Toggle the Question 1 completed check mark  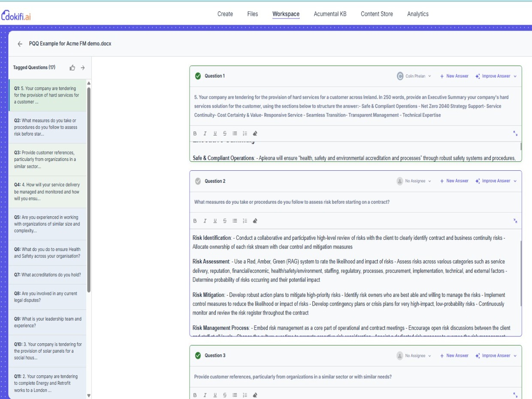(x=198, y=76)
